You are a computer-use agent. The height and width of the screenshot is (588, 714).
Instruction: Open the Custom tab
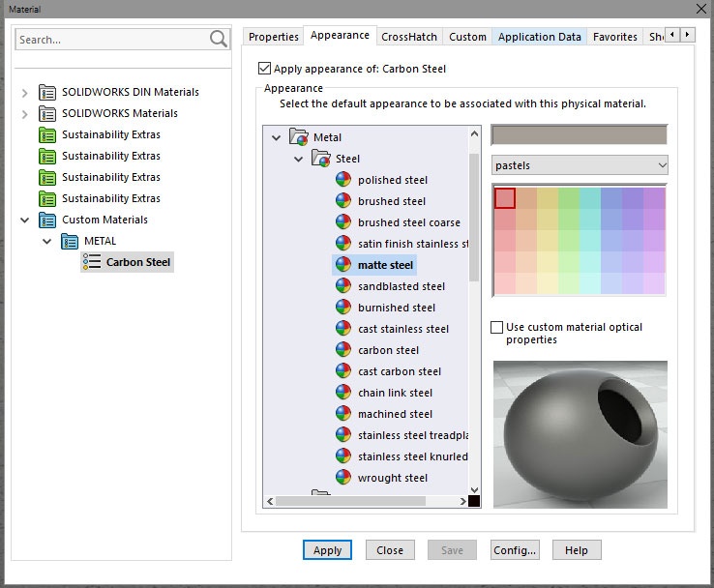[467, 37]
